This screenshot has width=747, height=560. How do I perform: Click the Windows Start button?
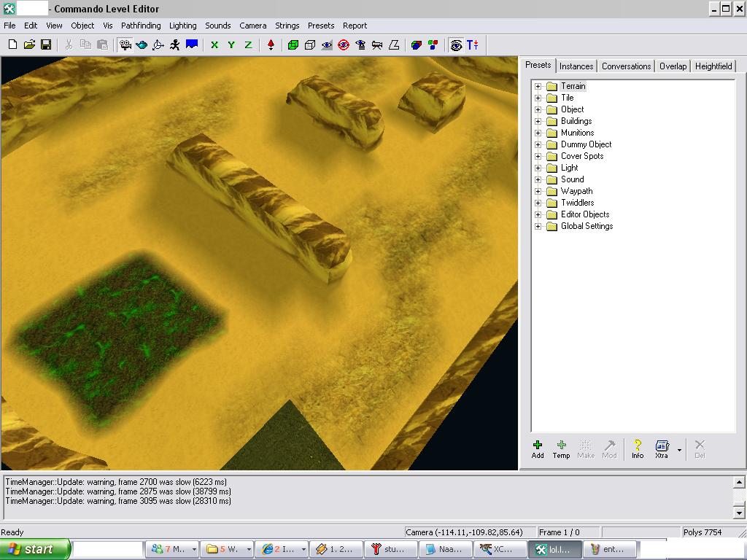point(35,549)
